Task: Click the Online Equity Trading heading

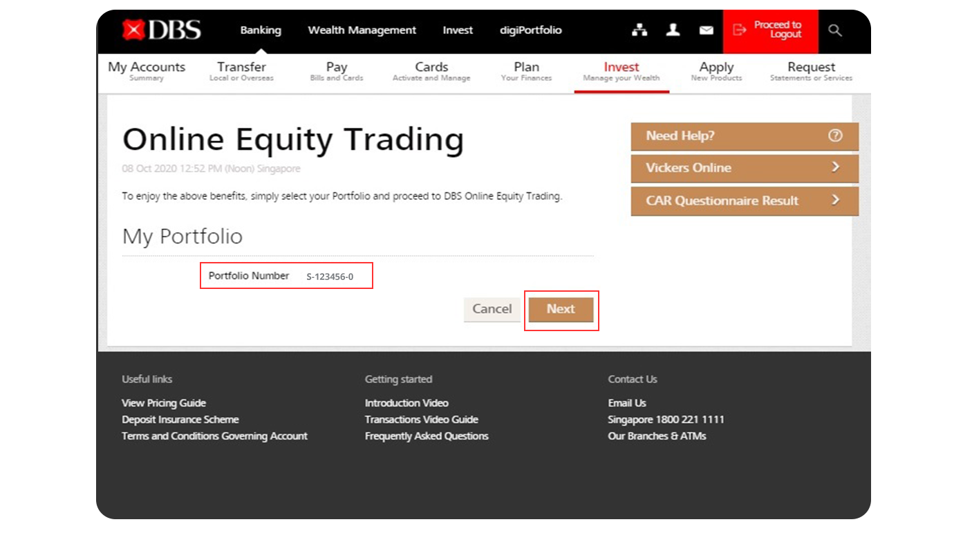Action: click(x=293, y=140)
